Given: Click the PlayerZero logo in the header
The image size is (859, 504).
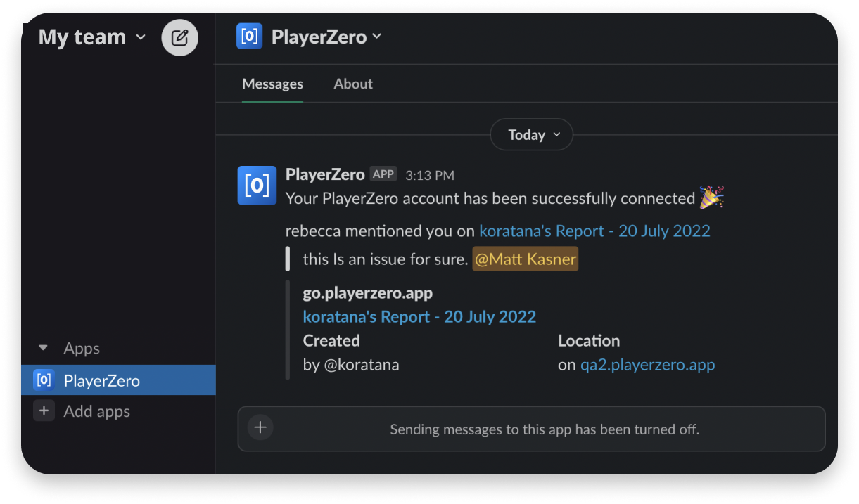Looking at the screenshot, I should pos(249,37).
